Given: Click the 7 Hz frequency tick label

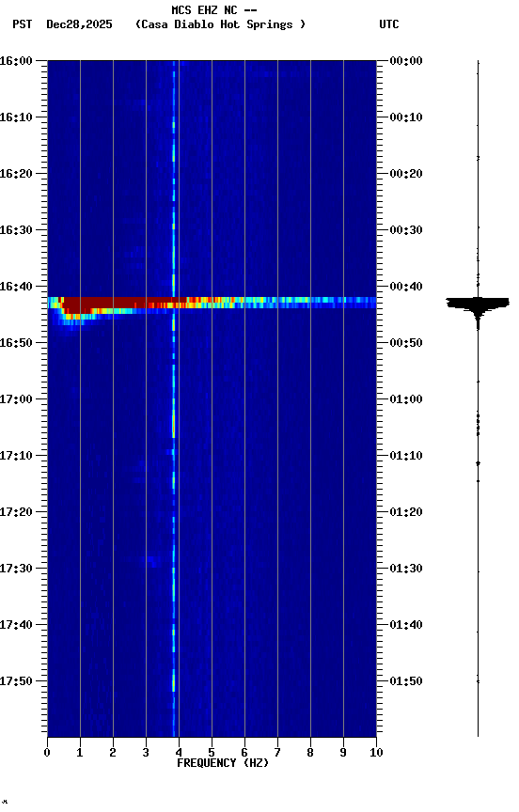Looking at the screenshot, I should 277,754.
